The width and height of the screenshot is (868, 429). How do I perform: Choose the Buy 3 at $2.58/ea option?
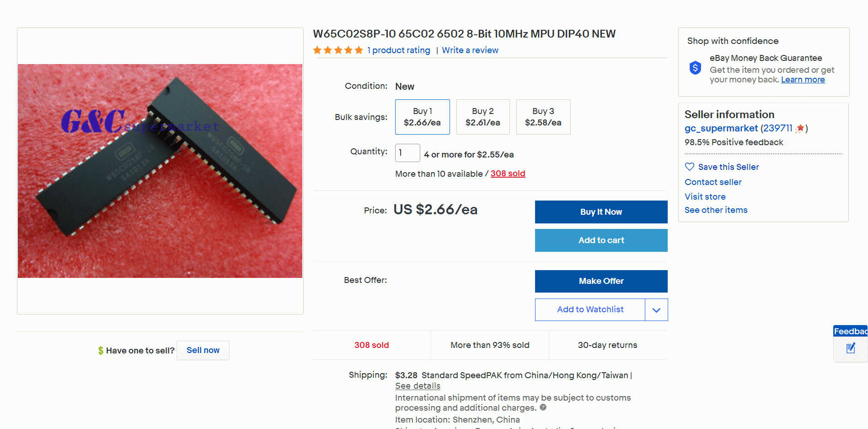[543, 117]
